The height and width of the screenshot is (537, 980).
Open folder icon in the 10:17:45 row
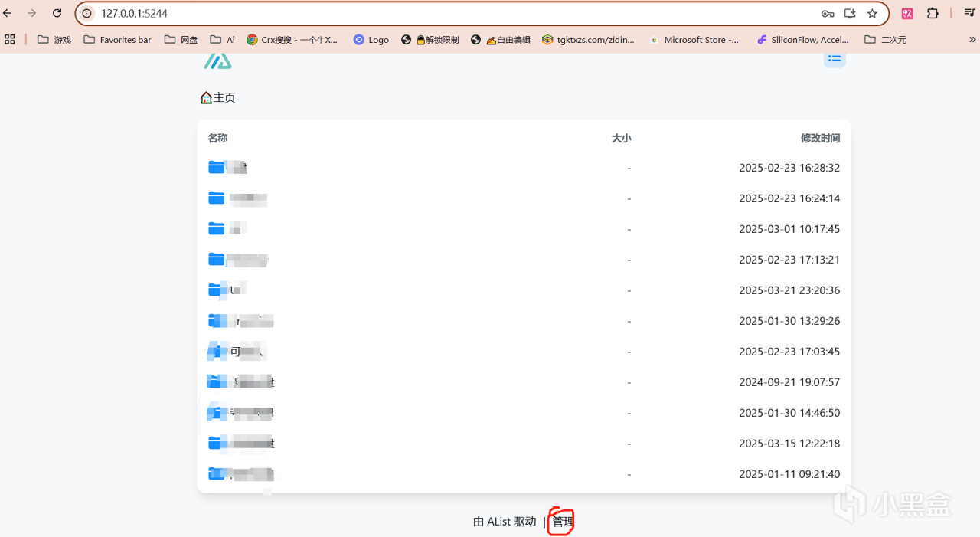[217, 228]
